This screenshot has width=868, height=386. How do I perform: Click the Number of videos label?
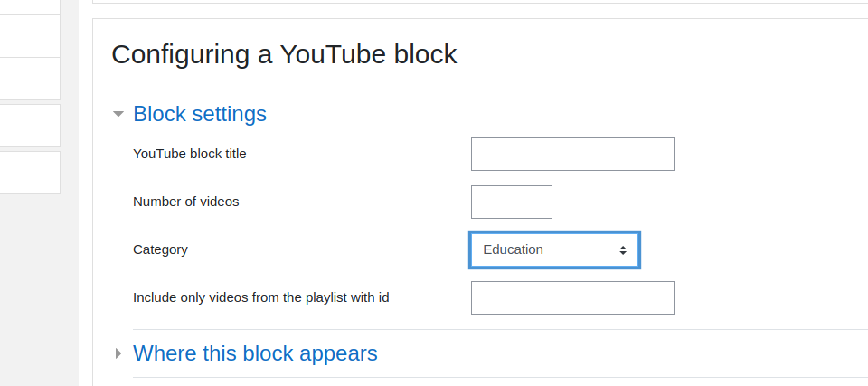click(x=186, y=202)
